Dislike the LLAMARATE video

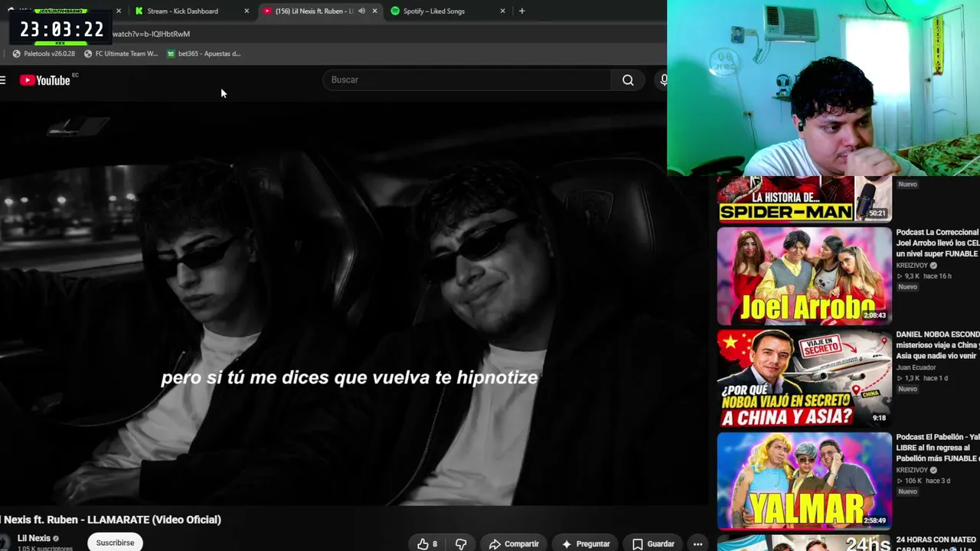click(x=461, y=544)
